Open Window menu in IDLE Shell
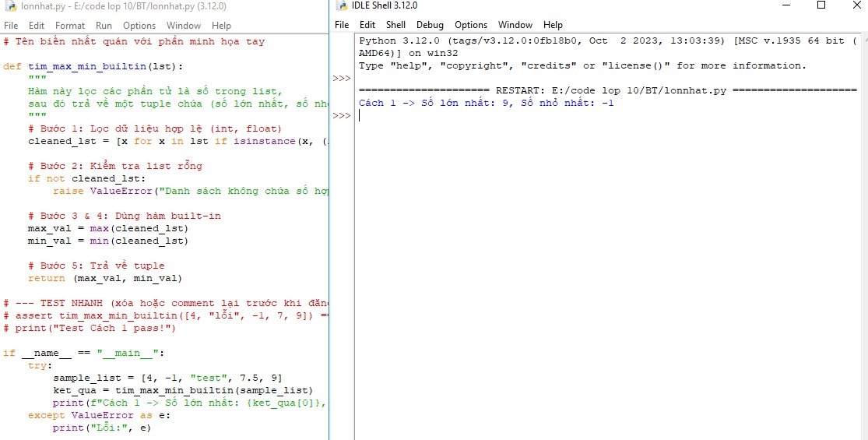This screenshot has height=440, width=868. pos(515,25)
